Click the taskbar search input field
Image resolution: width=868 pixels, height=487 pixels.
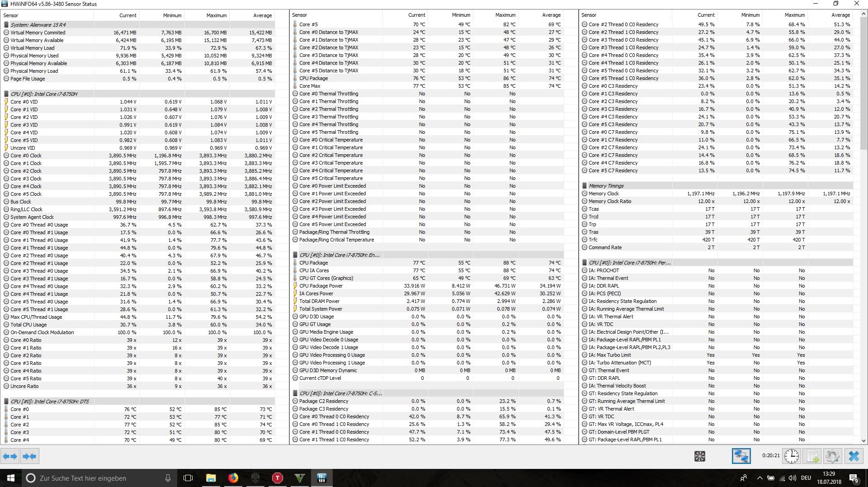coord(99,478)
